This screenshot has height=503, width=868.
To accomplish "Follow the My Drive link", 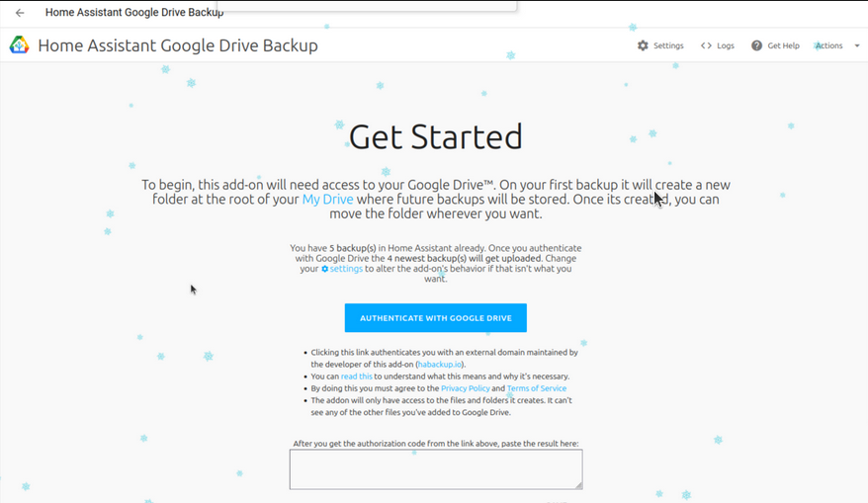I will tap(327, 200).
